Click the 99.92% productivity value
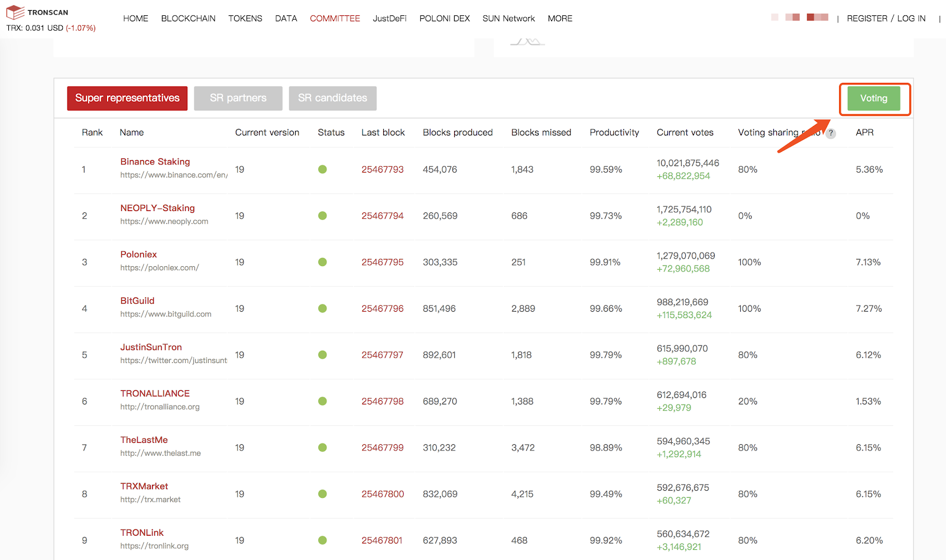Screen dimensions: 946x560 pos(605,540)
